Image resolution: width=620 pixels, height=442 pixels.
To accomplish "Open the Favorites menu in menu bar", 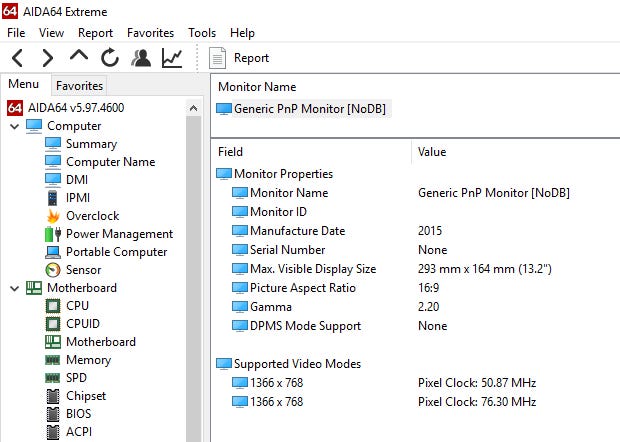I will click(x=150, y=33).
